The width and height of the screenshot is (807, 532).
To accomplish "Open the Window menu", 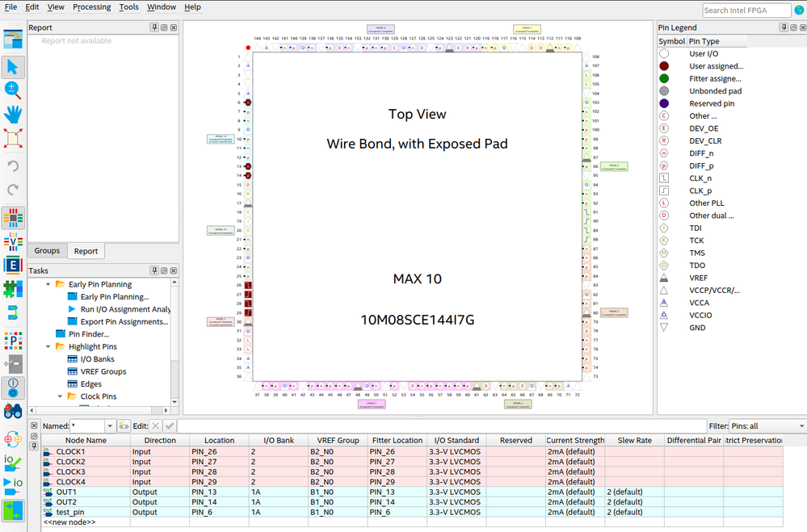I will point(162,7).
